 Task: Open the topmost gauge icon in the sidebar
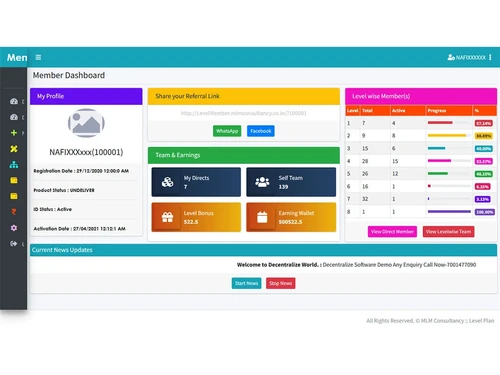pyautogui.click(x=14, y=101)
